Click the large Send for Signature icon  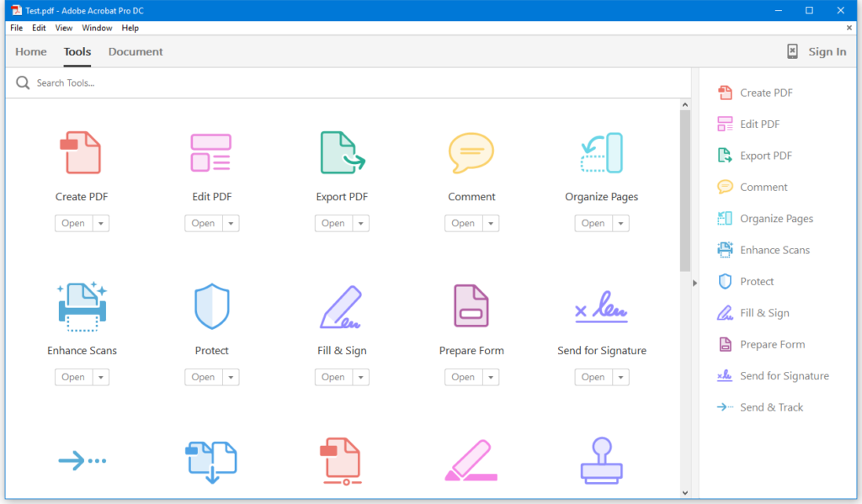[601, 306]
